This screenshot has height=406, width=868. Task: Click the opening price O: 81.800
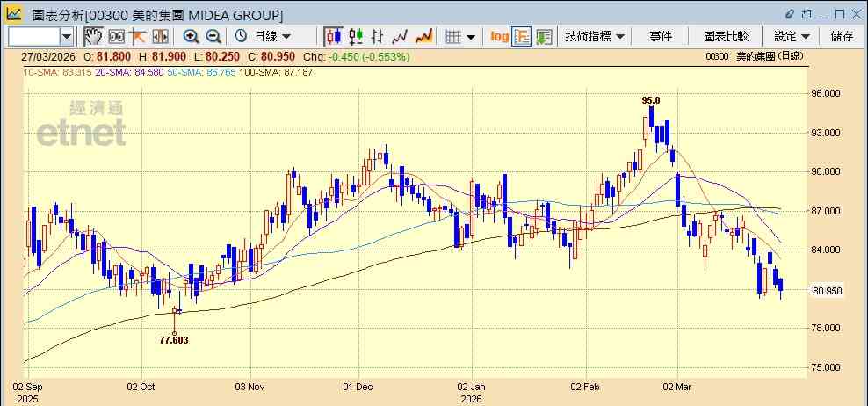point(107,56)
